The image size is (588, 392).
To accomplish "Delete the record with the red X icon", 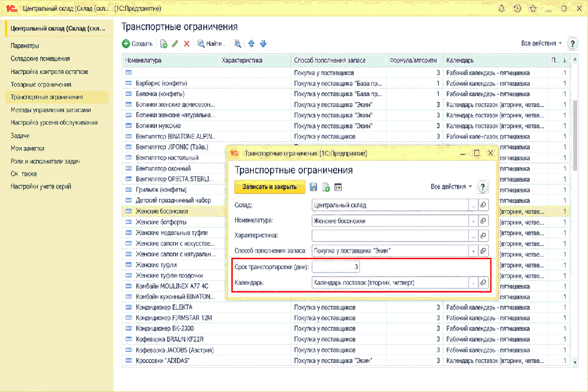I will [187, 44].
